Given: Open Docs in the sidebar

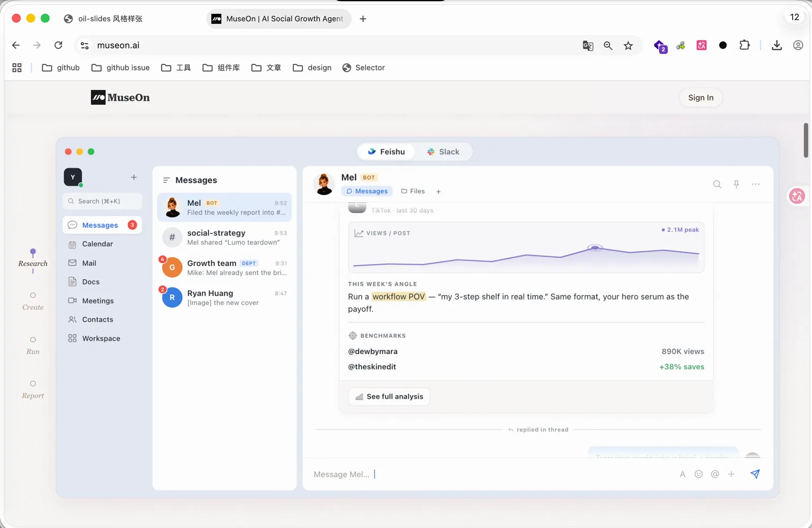Looking at the screenshot, I should 102,282.
